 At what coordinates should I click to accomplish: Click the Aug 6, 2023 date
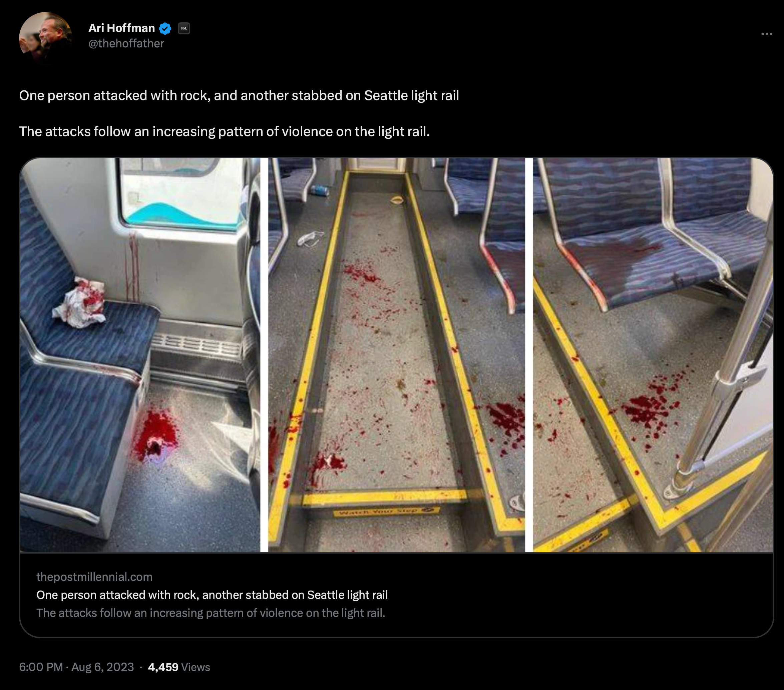pyautogui.click(x=103, y=667)
